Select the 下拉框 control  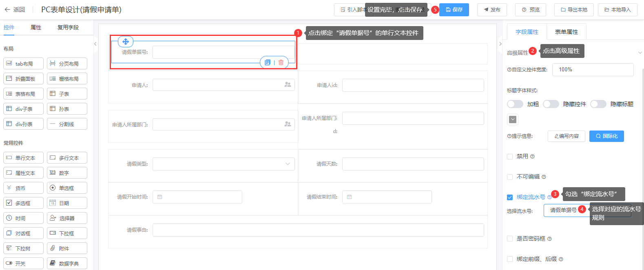point(67,233)
